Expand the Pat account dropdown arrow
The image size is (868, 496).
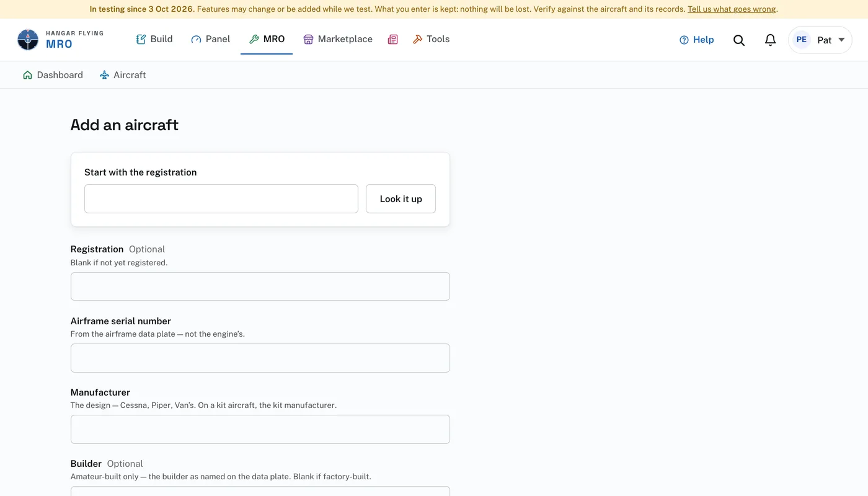click(841, 40)
